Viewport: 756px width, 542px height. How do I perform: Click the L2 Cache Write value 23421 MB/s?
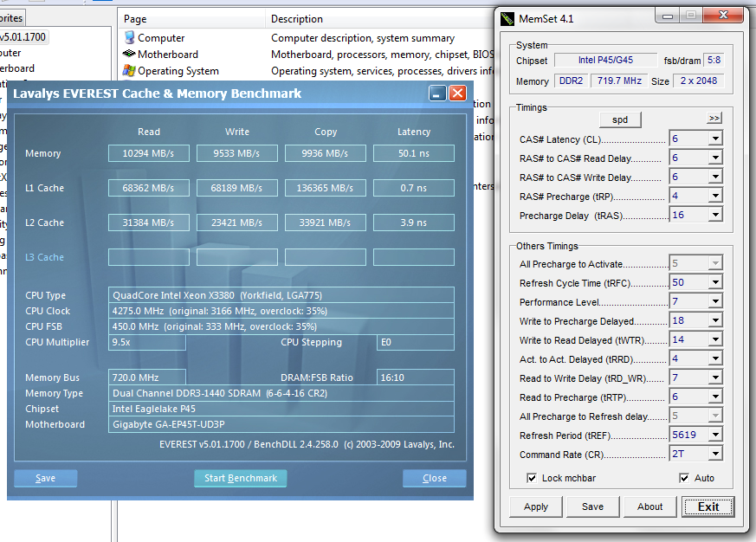[236, 223]
